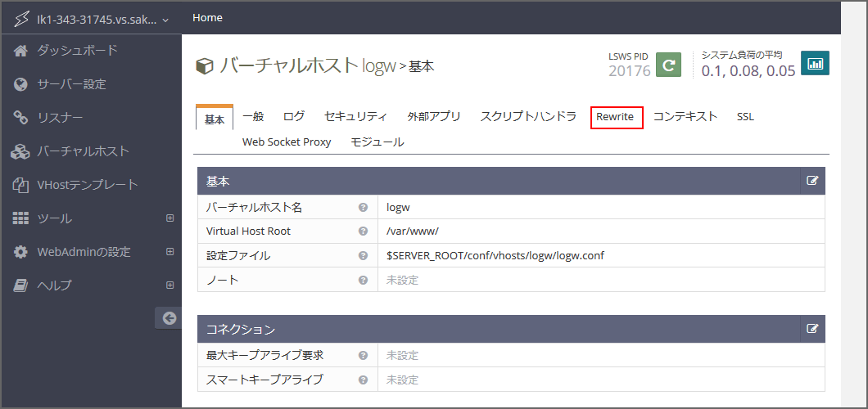Switch to the Rewrite tab
The image size is (868, 409).
click(616, 117)
